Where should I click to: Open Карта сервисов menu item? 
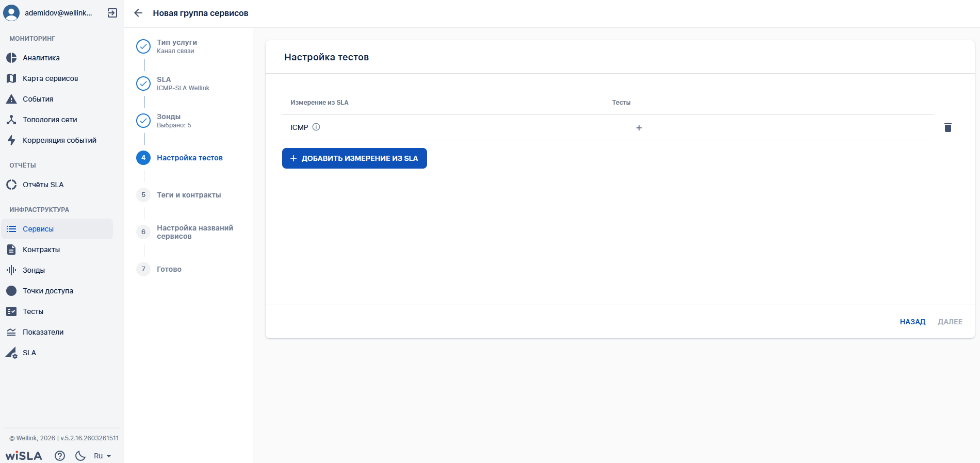57,78
